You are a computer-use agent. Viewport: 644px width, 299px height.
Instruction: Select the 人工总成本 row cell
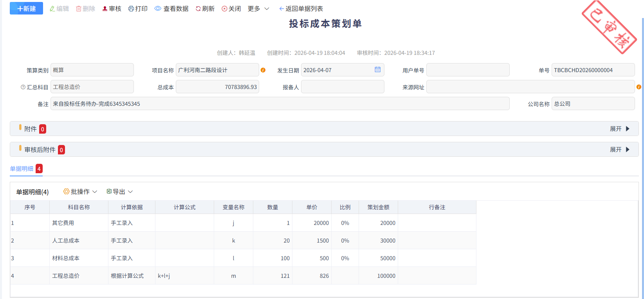(x=79, y=241)
